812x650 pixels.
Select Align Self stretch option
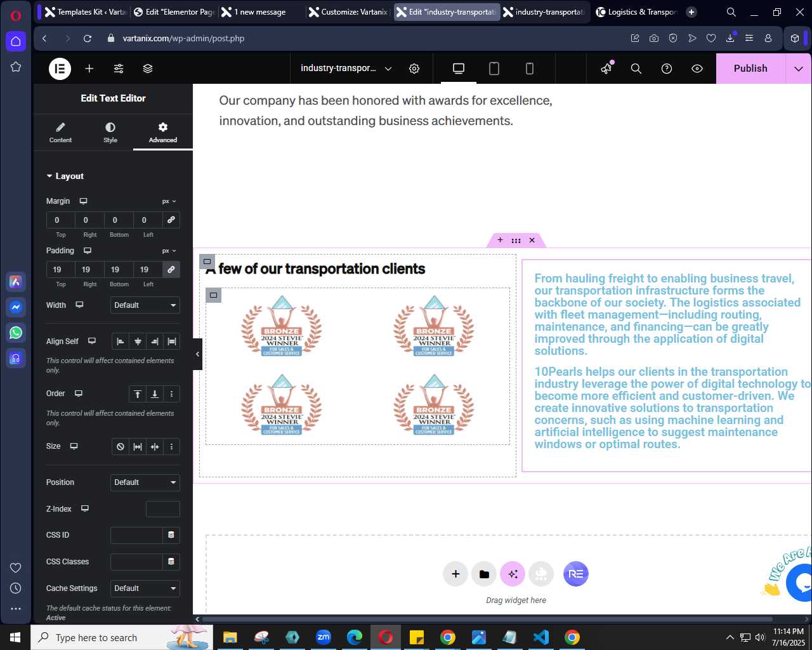(172, 342)
